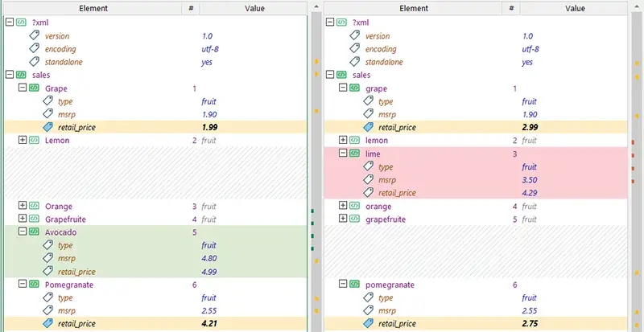Click the element icon beside left Orange

[x=34, y=206]
